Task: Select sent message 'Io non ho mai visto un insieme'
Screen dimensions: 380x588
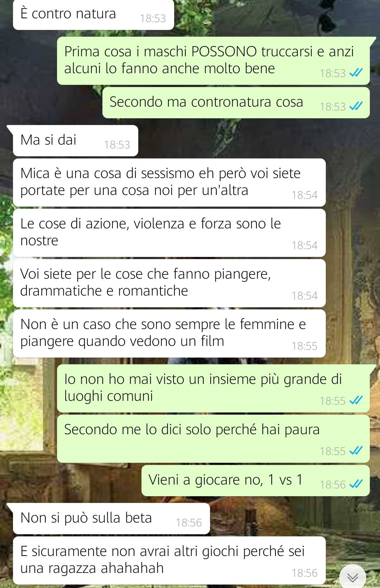Action: [x=213, y=388]
